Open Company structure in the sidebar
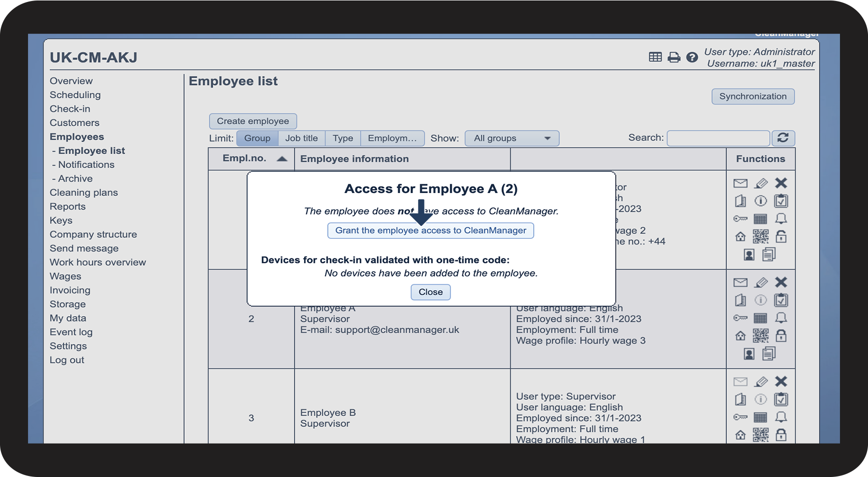 [x=93, y=234]
